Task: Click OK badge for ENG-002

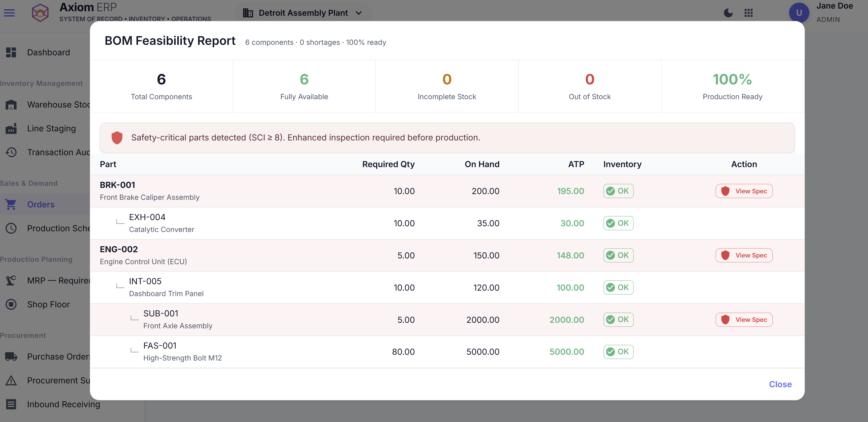Action: (x=618, y=255)
